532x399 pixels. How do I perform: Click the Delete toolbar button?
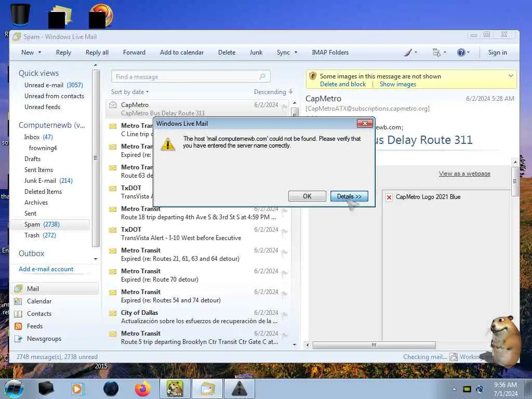[x=227, y=52]
